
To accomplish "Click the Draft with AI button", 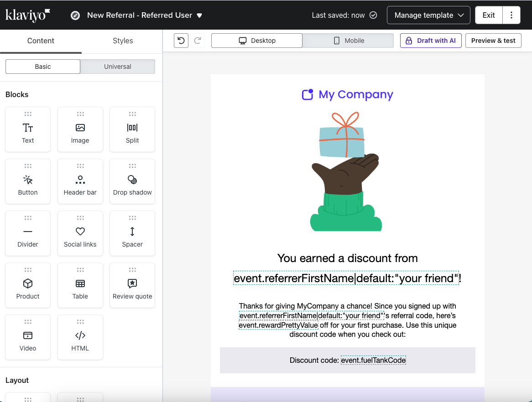I will click(x=431, y=41).
